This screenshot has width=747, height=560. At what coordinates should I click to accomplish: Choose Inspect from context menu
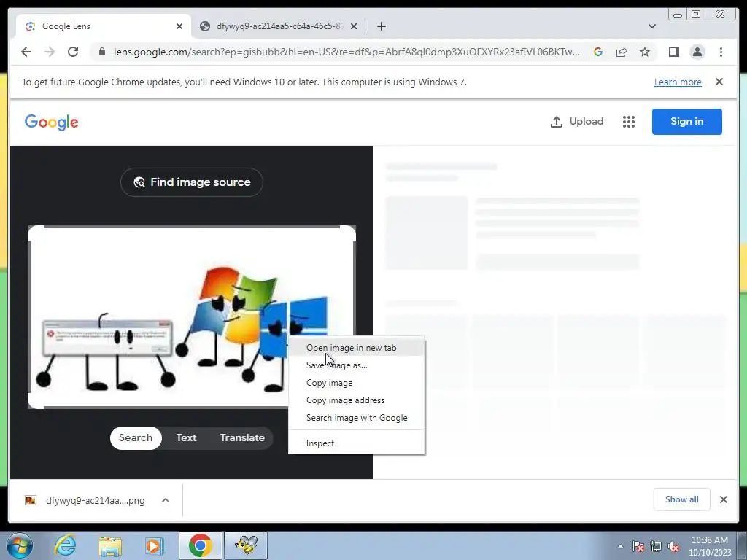tap(356, 443)
